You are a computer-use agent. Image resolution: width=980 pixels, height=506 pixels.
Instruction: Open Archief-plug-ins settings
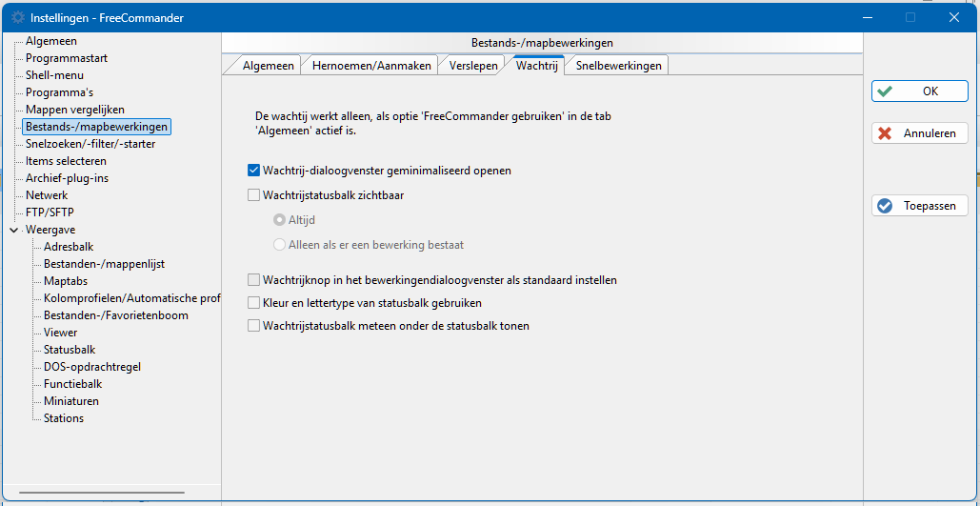[x=67, y=178]
